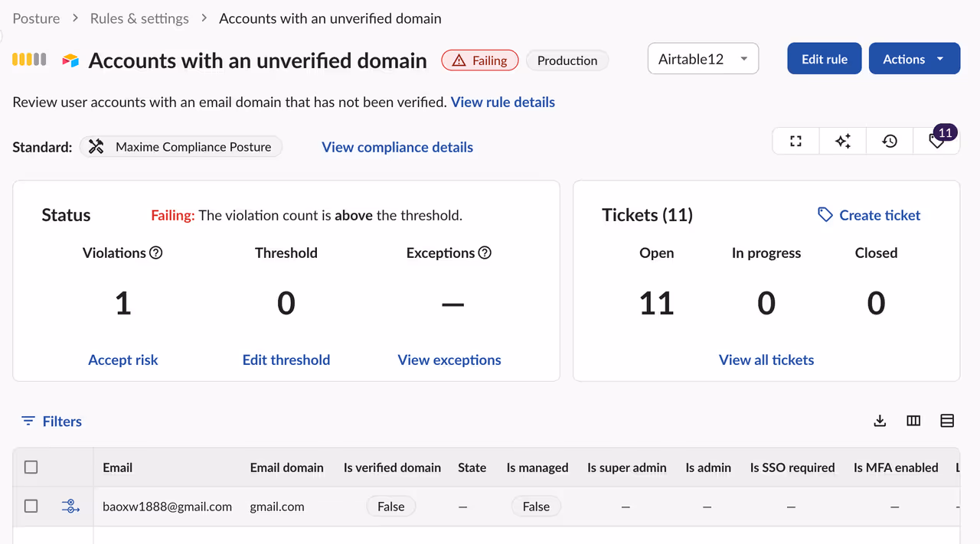The height and width of the screenshot is (544, 980).
Task: Click the Edit rule button
Action: (824, 59)
